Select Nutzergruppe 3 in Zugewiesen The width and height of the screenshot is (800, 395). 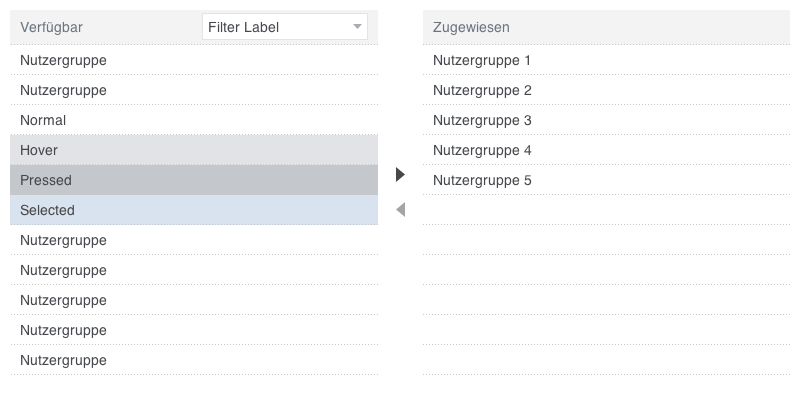coord(606,120)
